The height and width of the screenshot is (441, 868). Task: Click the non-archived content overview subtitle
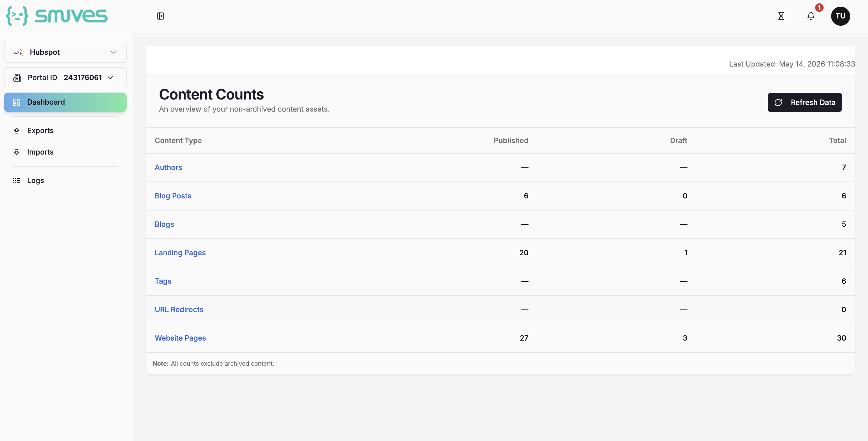click(244, 109)
